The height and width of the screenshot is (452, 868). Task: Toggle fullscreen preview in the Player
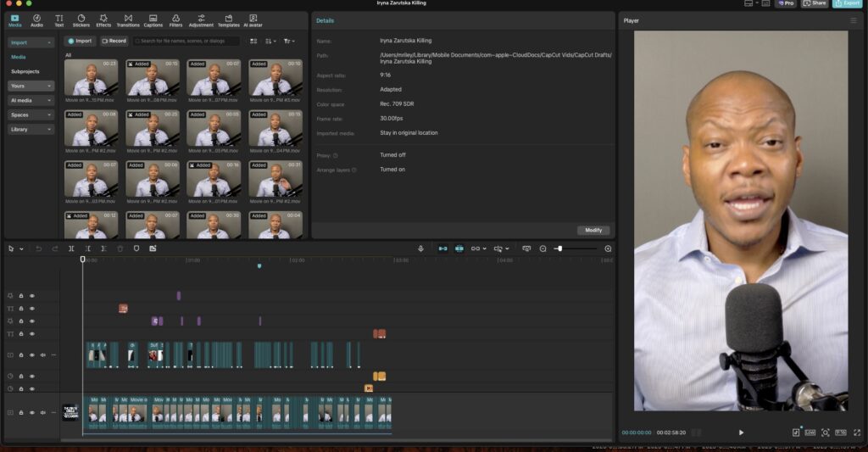857,432
